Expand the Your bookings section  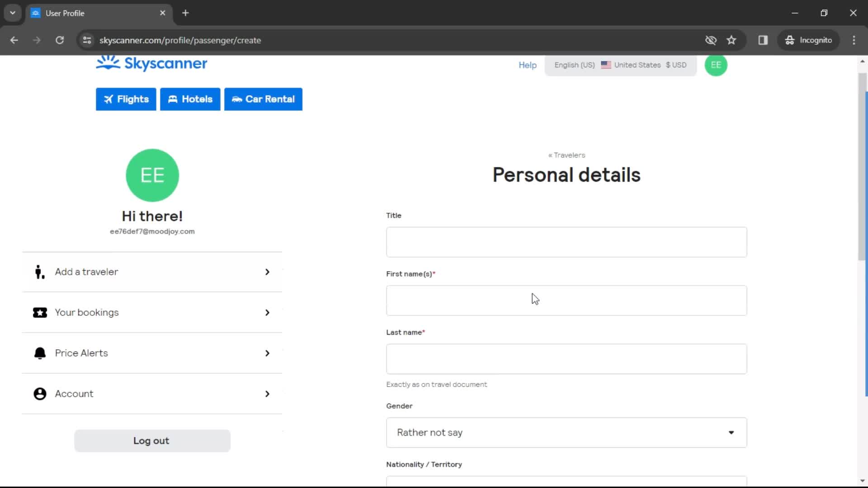click(x=152, y=312)
